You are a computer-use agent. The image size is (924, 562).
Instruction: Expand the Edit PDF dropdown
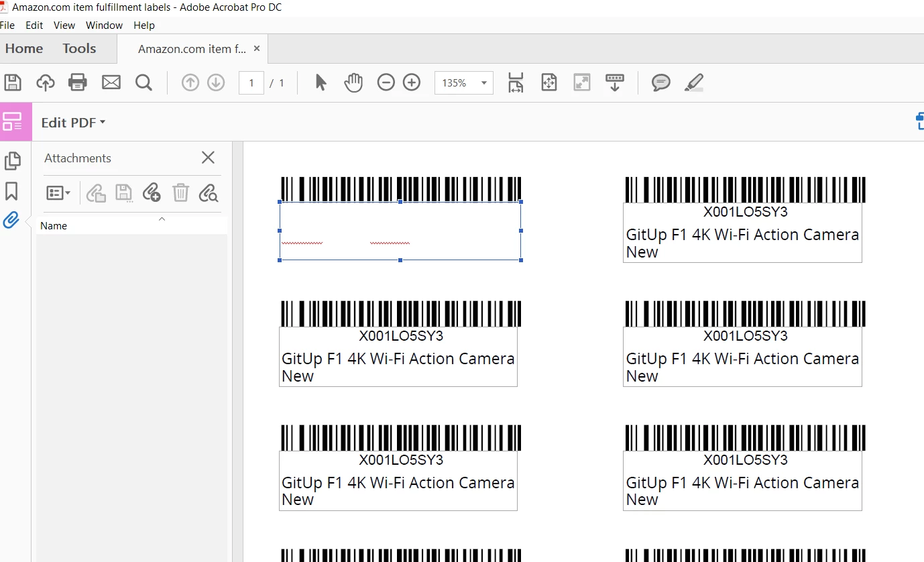(x=74, y=122)
